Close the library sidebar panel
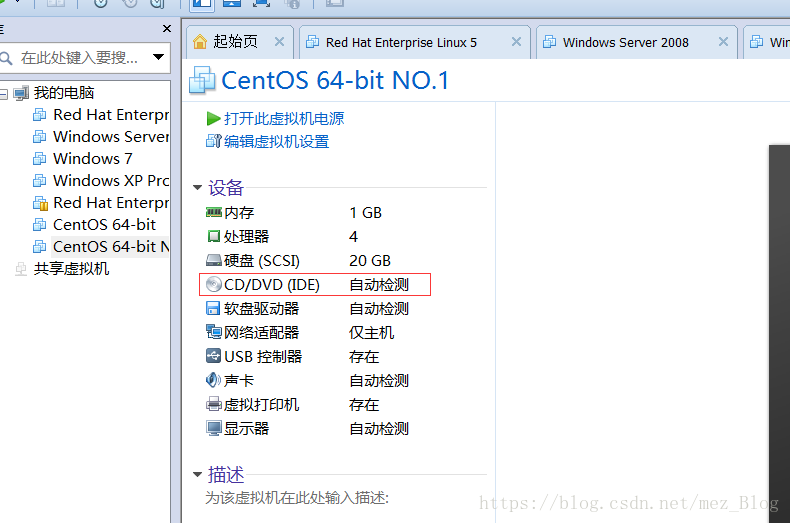 167,29
